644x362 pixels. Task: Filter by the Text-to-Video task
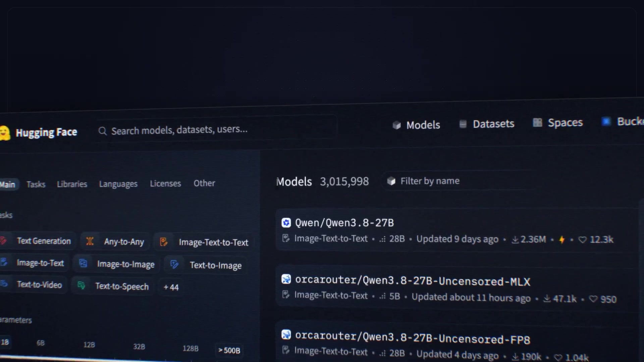click(x=33, y=284)
